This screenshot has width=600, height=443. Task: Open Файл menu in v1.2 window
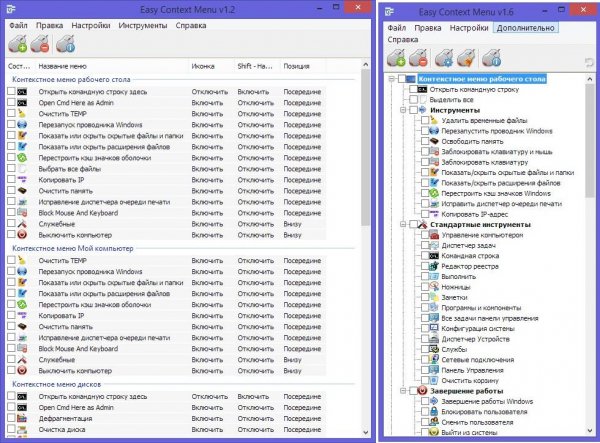tap(18, 25)
